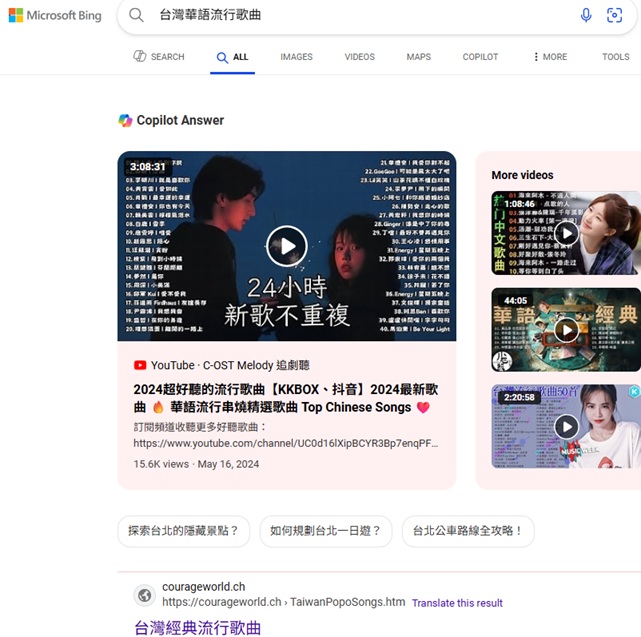Click the globe icon beside courageworld.ch
This screenshot has height=637, width=641.
click(145, 595)
